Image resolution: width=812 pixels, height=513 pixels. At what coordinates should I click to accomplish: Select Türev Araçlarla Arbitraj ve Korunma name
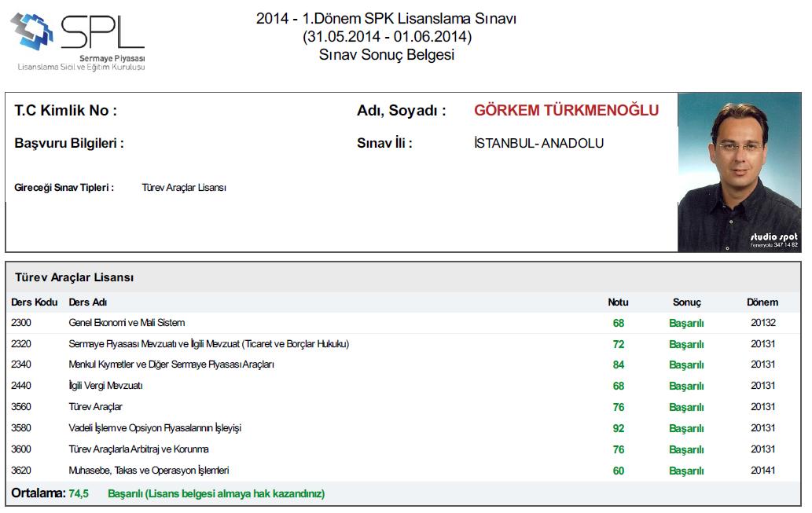coord(139,449)
